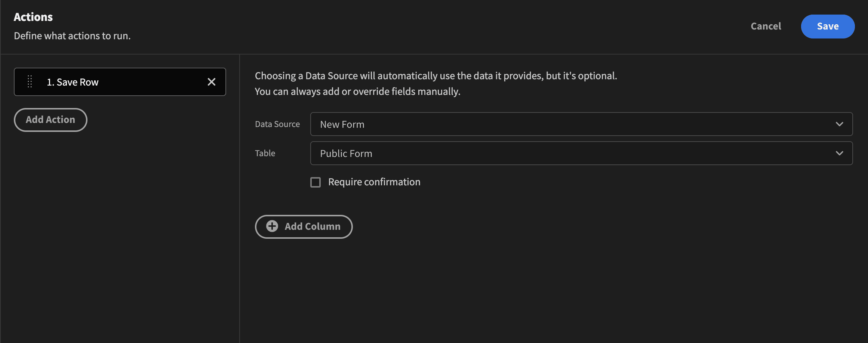Click the Data Source label
This screenshot has height=343, width=868.
(x=277, y=124)
